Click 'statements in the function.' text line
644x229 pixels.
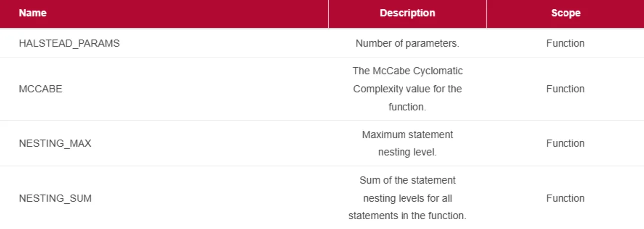click(x=407, y=216)
